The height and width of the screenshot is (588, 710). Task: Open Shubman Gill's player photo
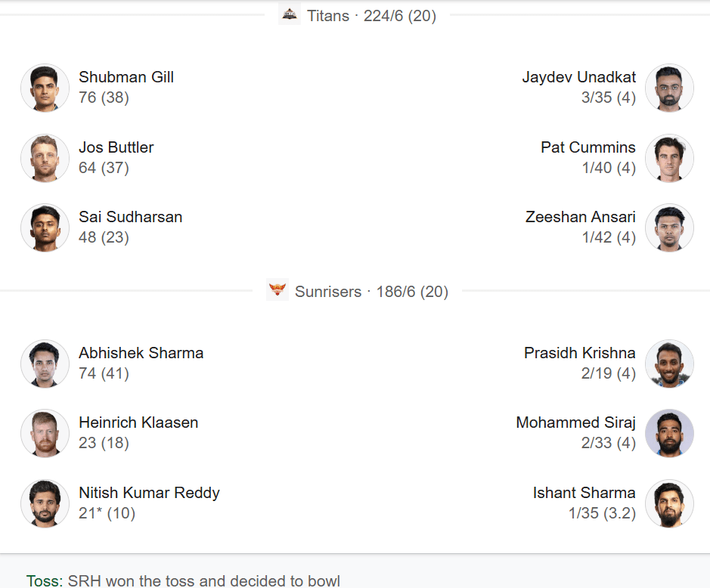(45, 88)
